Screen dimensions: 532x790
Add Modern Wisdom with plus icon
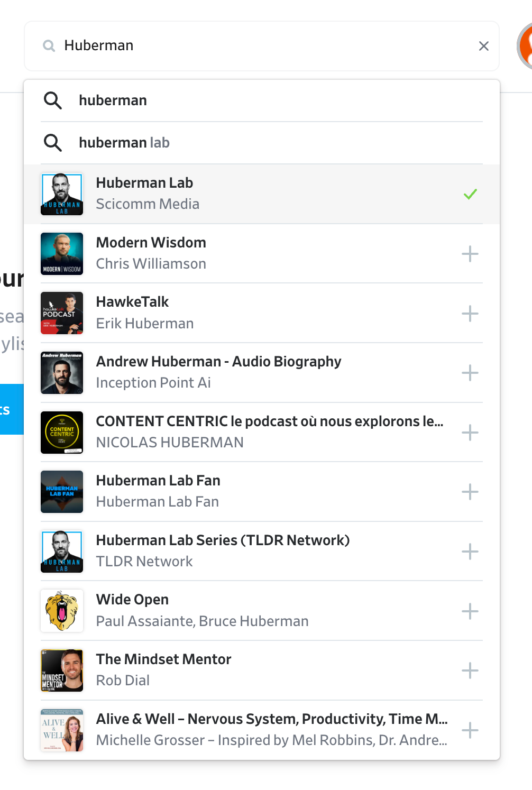[x=470, y=254]
